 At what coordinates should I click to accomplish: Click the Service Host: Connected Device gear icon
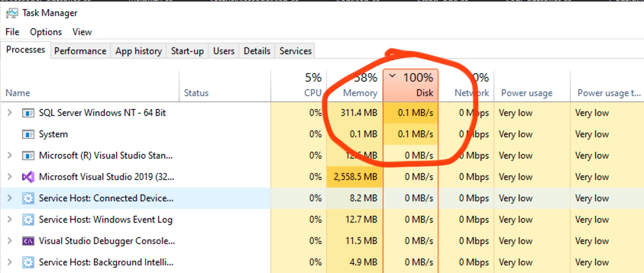[x=28, y=198]
